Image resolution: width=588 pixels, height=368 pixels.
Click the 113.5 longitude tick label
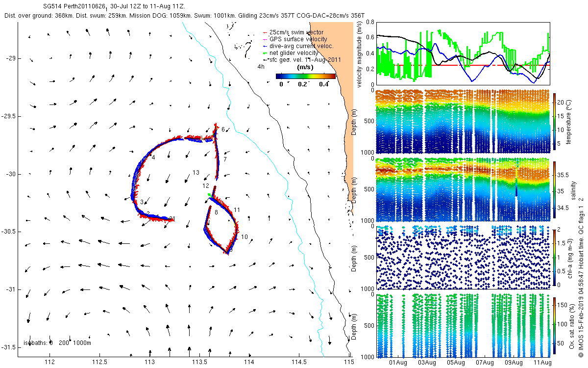click(199, 362)
